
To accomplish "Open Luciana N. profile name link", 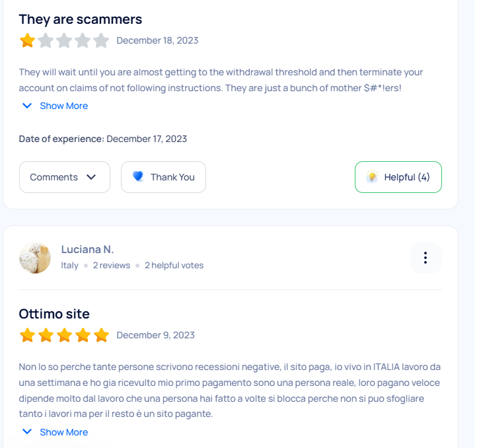I will [87, 249].
